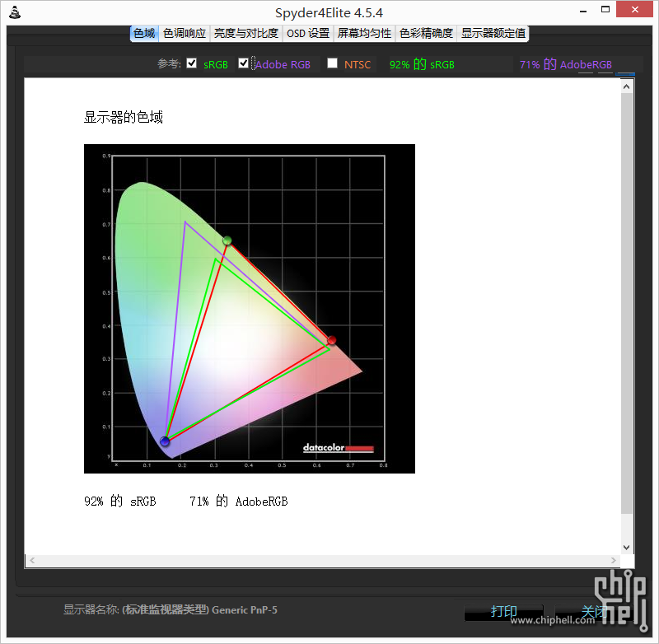
Task: Click the vertical scrollbar down arrow
Action: (x=626, y=548)
